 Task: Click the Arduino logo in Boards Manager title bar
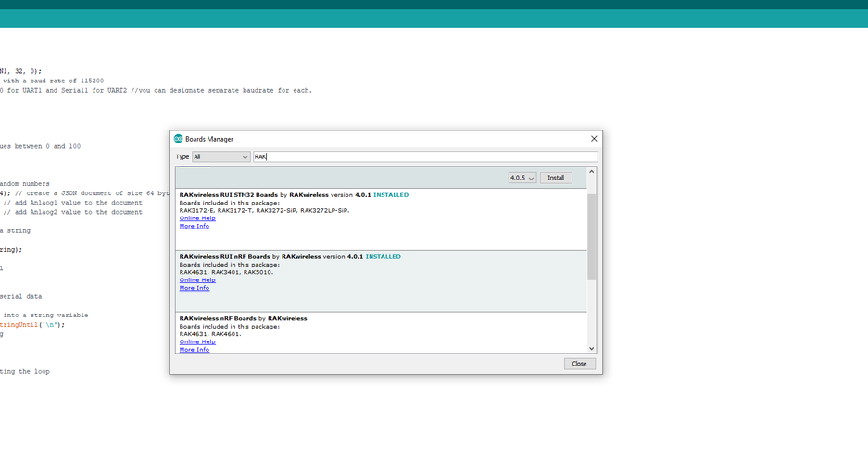[x=179, y=139]
